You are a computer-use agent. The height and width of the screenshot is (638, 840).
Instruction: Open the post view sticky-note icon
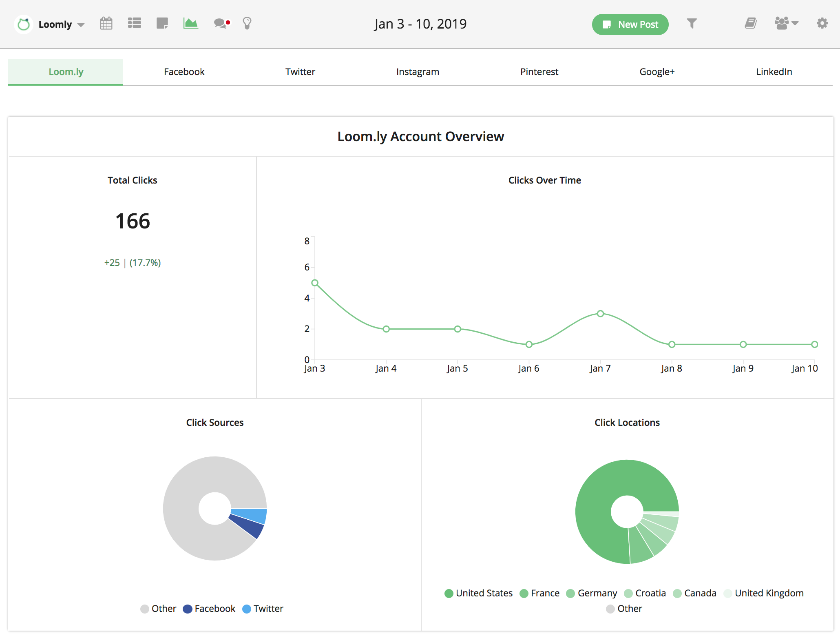tap(162, 23)
